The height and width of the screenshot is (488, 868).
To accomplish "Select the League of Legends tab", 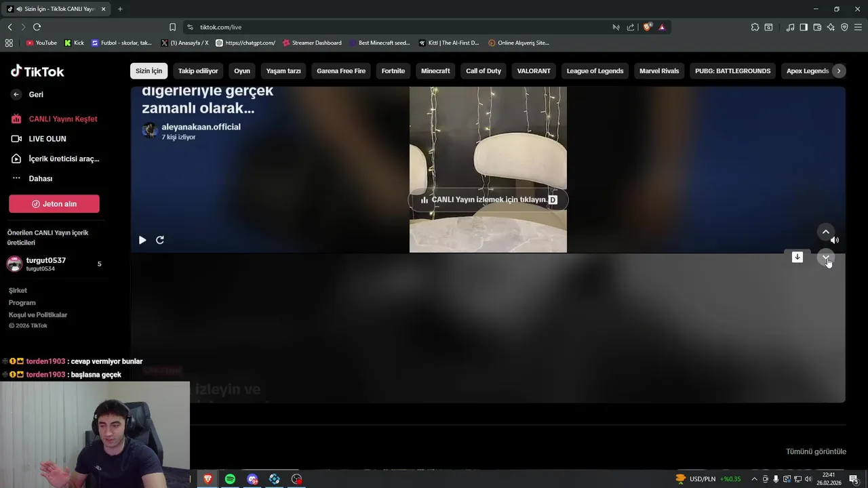I will (595, 71).
